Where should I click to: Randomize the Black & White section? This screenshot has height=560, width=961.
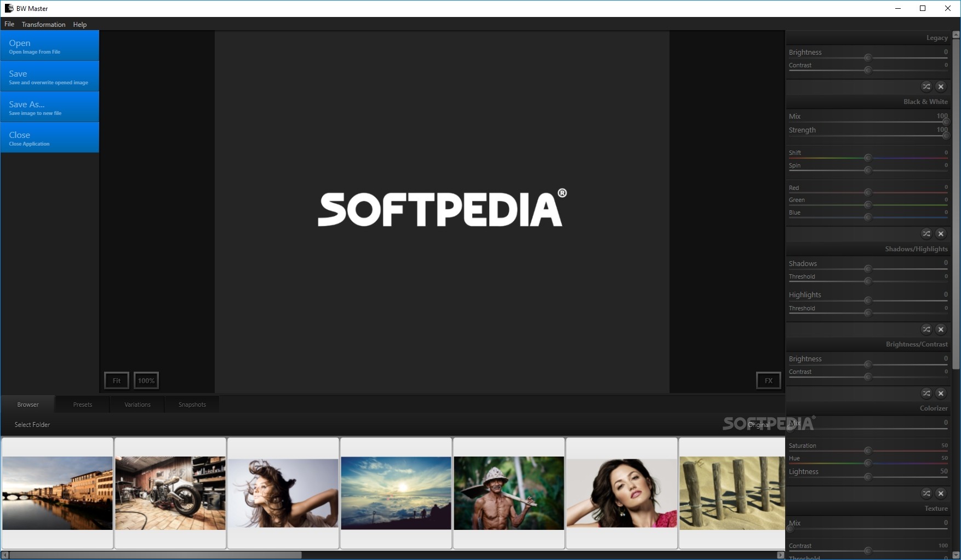(x=926, y=234)
